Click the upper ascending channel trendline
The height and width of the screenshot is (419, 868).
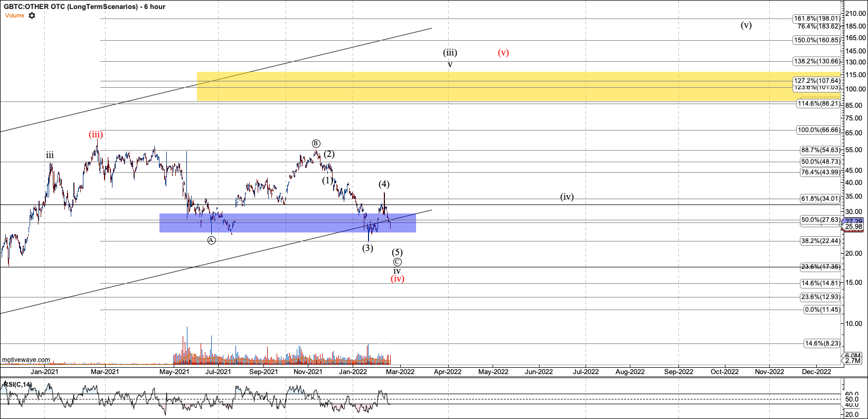pos(216,80)
